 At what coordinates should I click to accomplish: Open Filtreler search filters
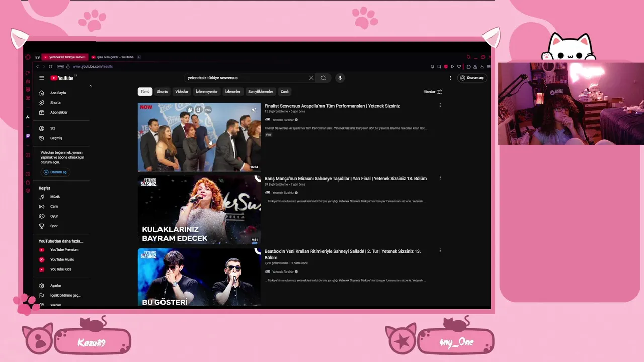tap(433, 92)
